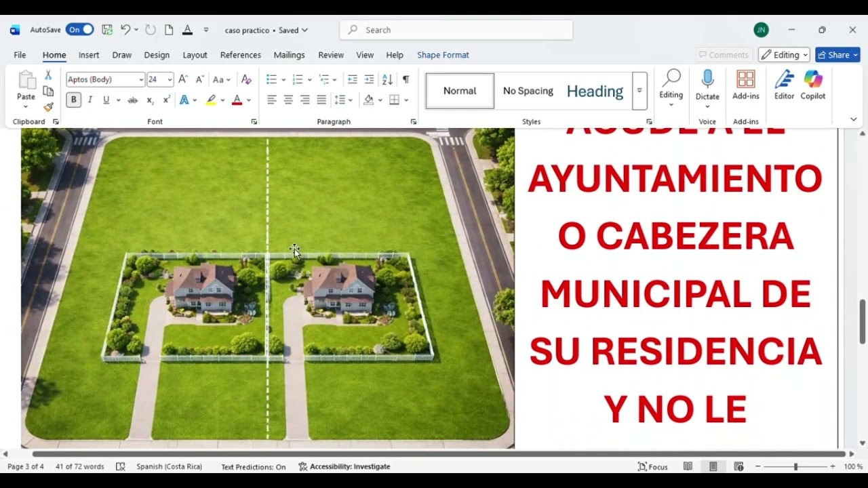
Task: Open the Add-ins gallery
Action: [746, 85]
